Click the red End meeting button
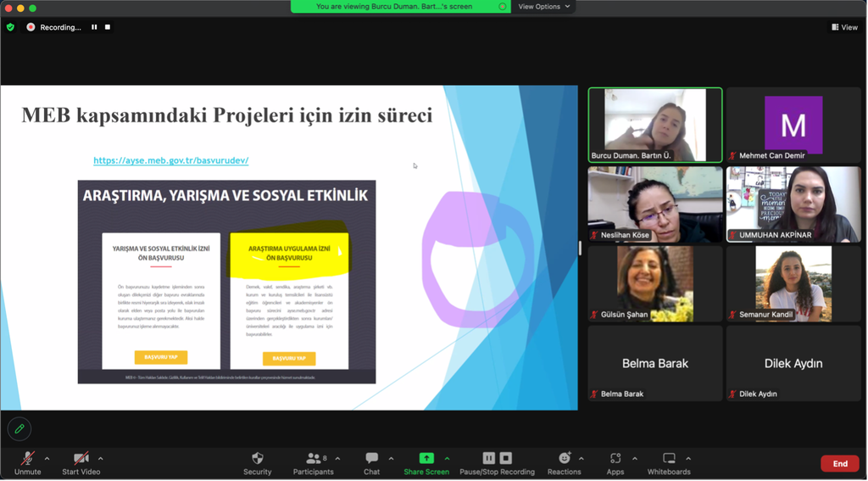868x481 pixels. (839, 463)
